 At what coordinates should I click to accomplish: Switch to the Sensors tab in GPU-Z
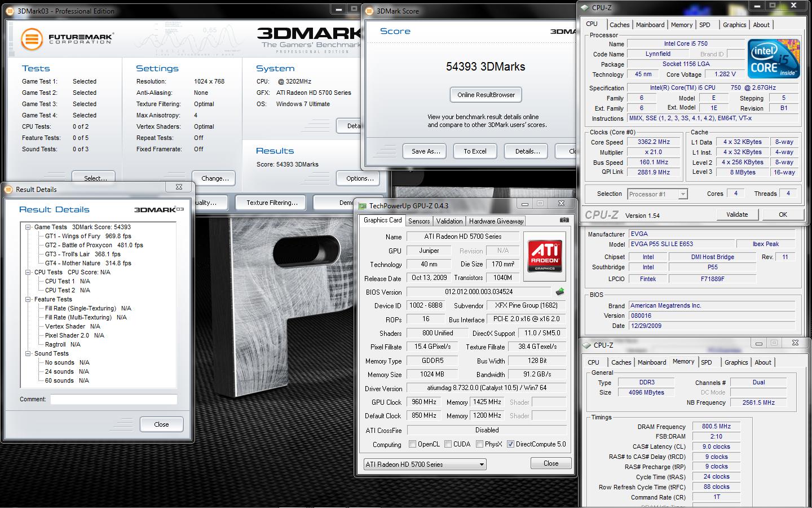click(x=419, y=221)
